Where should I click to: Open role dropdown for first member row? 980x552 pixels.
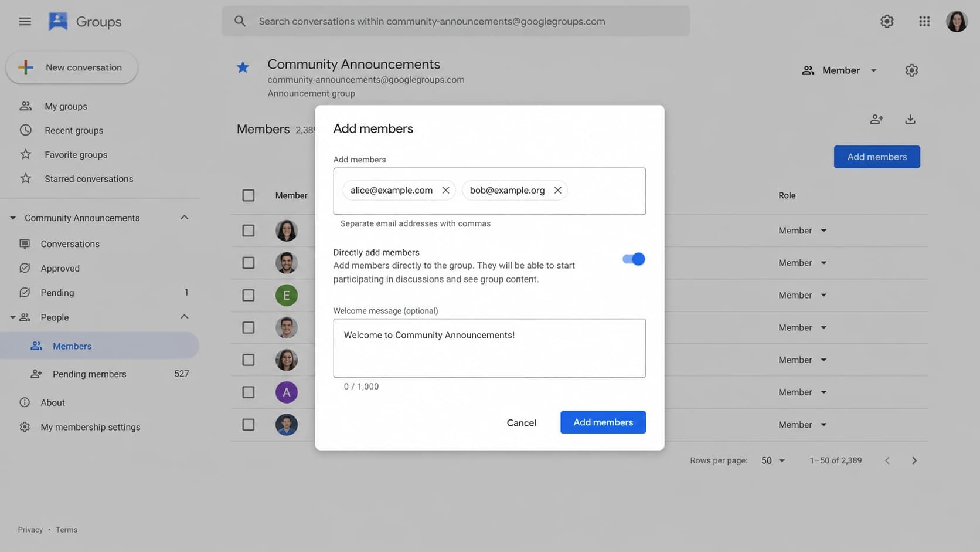point(802,231)
